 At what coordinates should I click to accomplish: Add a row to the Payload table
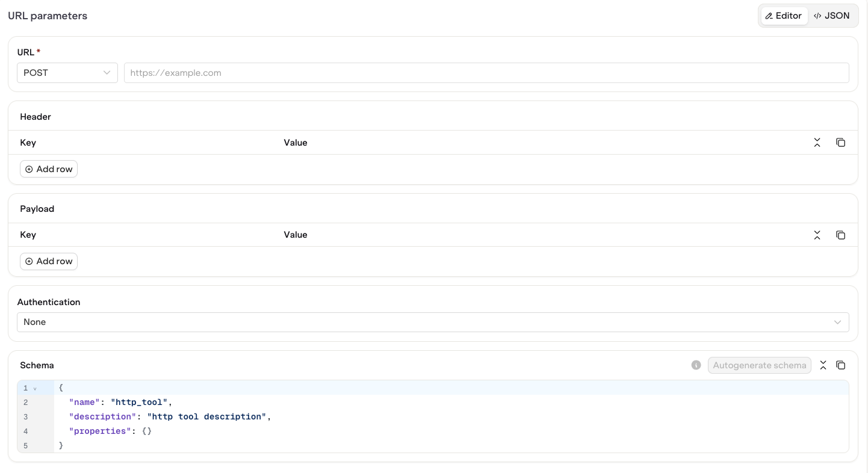pos(48,261)
